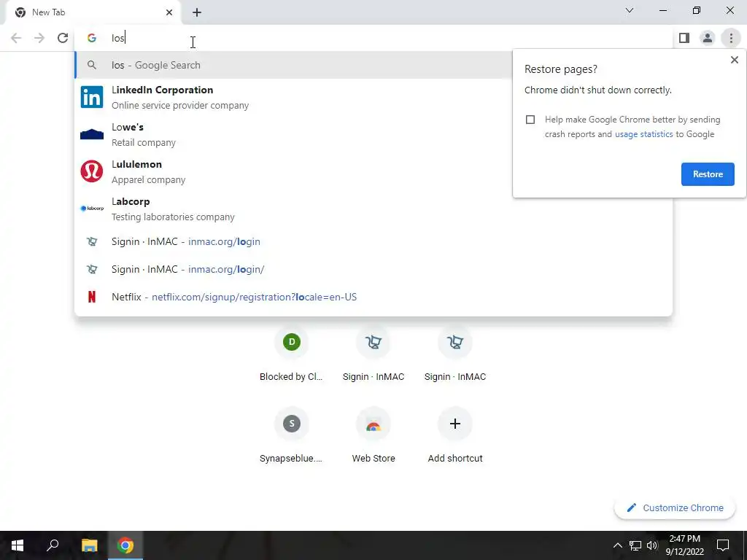
Task: Close the New Tab tab
Action: [x=169, y=12]
